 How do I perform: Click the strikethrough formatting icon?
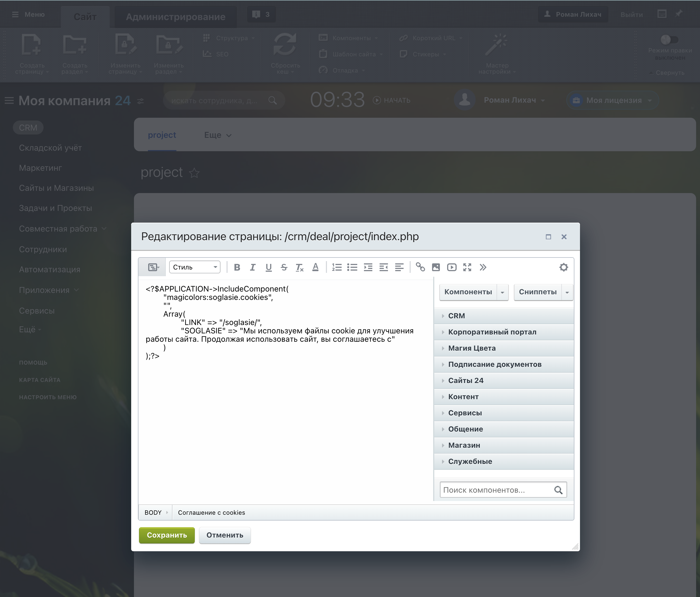tap(284, 268)
